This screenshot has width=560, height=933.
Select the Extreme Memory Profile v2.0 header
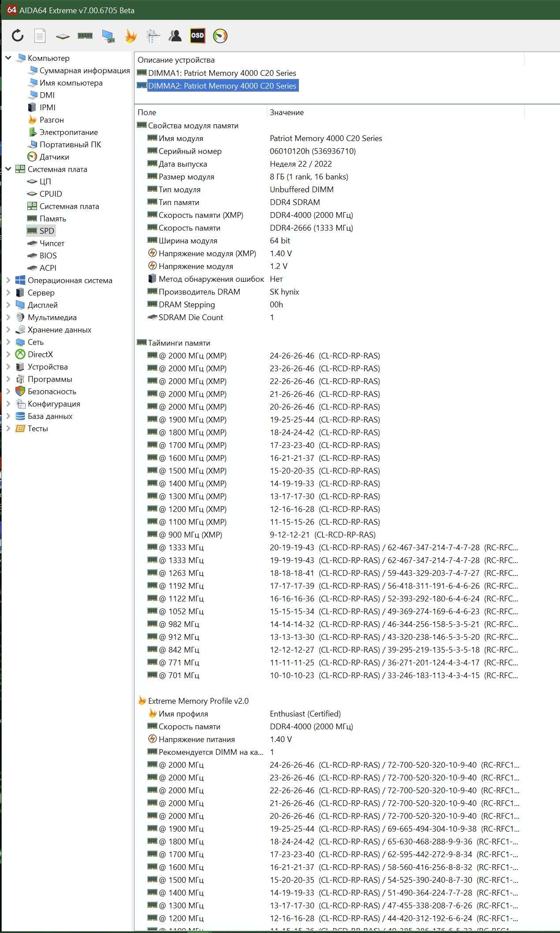click(x=198, y=701)
